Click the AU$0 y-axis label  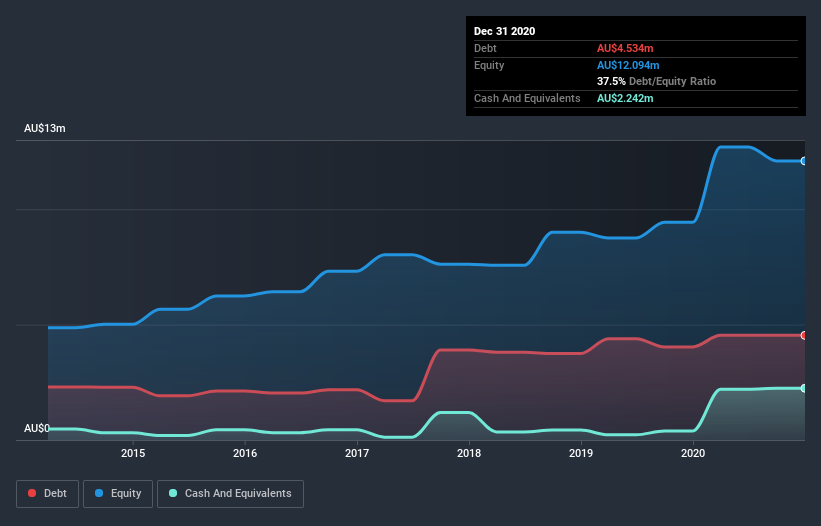coord(37,428)
